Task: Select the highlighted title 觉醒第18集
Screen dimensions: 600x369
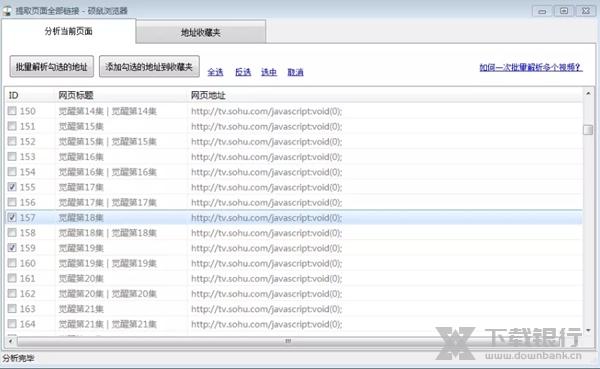Action: coord(81,218)
